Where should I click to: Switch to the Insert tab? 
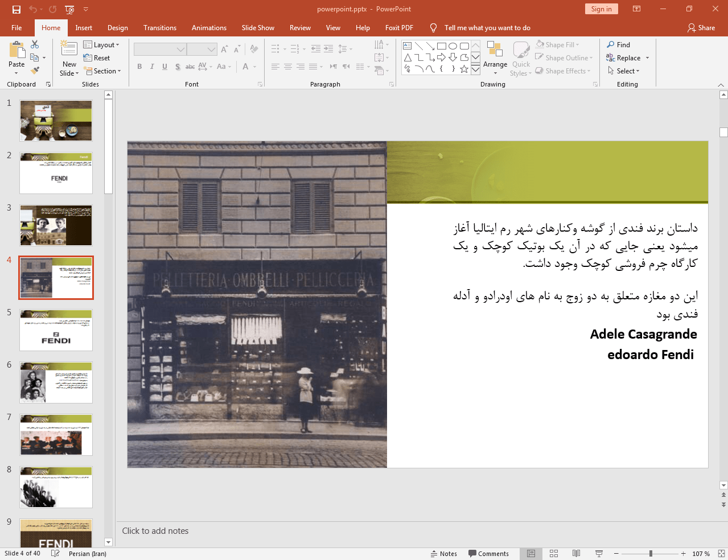click(x=84, y=28)
